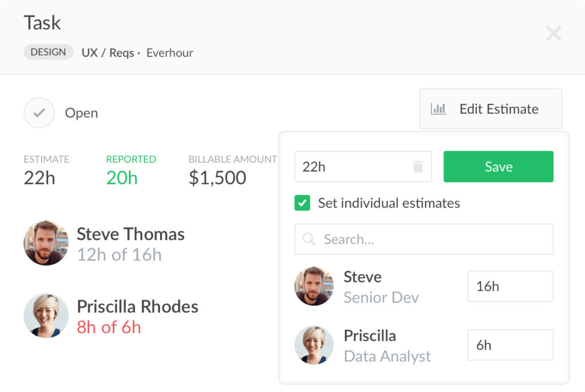Image resolution: width=585 pixels, height=392 pixels.
Task: Click Priscilla Rhodes's avatar in the task view
Action: pos(46,316)
